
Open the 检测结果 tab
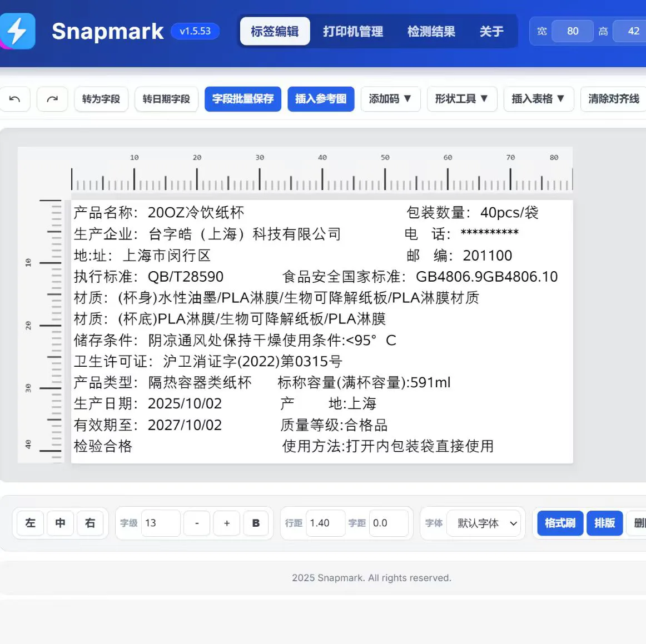coord(431,31)
